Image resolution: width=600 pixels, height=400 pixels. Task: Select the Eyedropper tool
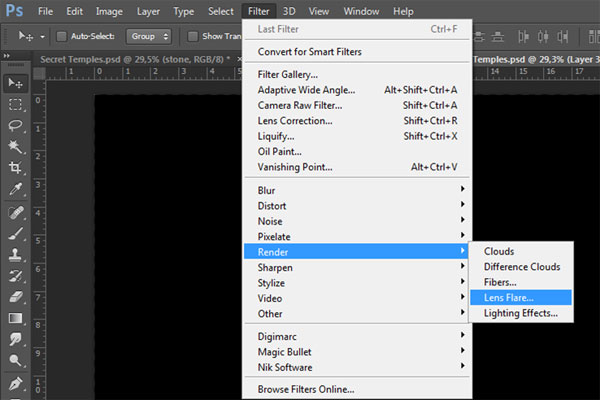point(16,190)
